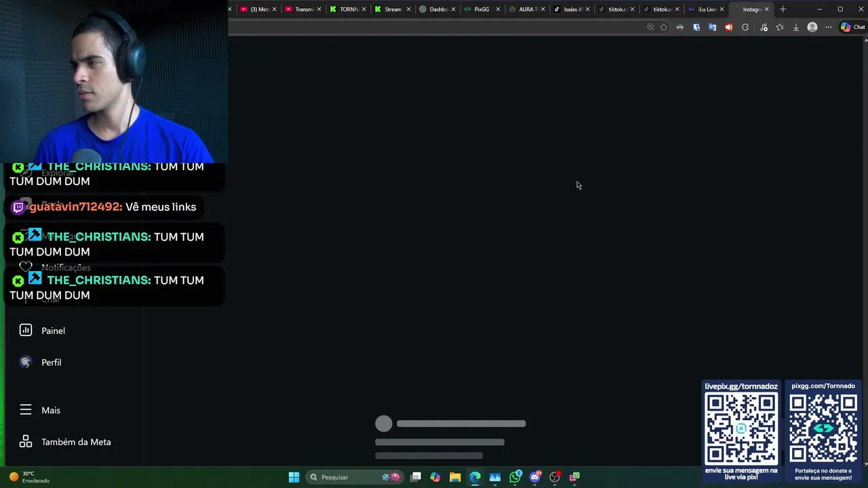Click the red extension icon in toolbar

tap(729, 27)
